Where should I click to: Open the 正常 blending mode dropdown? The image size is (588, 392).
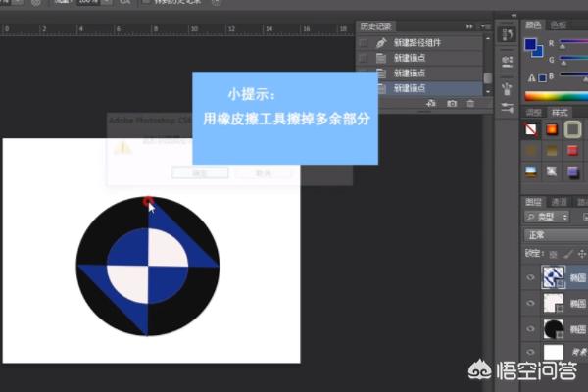coord(556,235)
